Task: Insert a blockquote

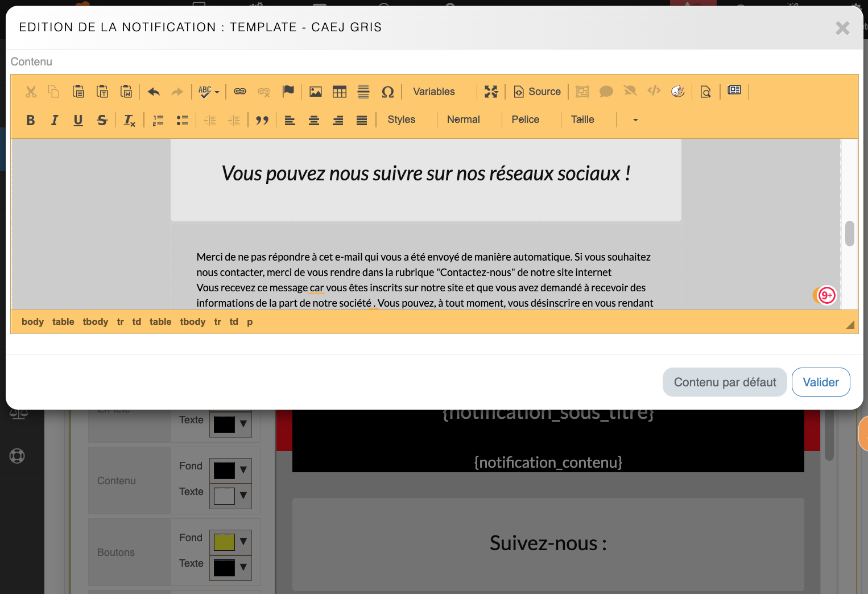Action: (262, 120)
